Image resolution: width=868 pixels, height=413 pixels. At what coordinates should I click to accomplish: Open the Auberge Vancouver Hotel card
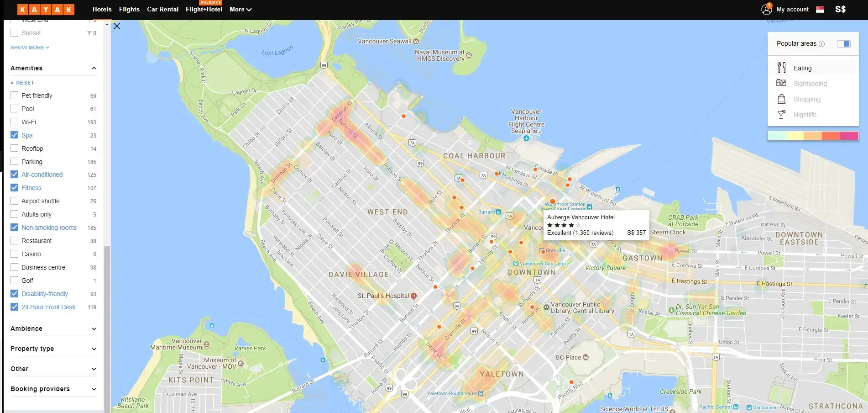pyautogui.click(x=596, y=224)
